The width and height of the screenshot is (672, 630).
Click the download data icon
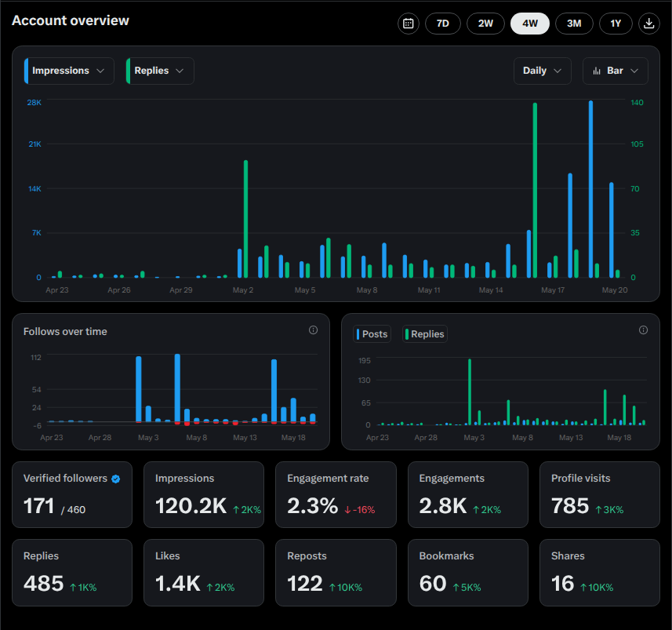(x=648, y=24)
